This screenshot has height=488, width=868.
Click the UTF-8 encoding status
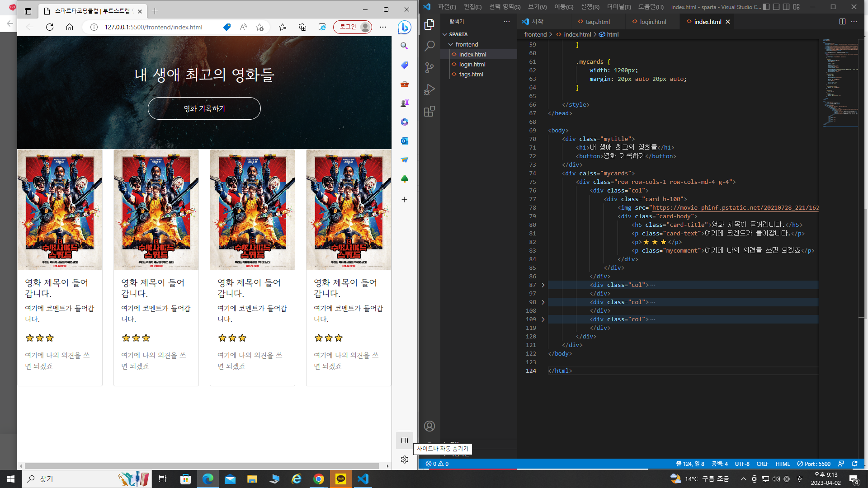(x=742, y=464)
